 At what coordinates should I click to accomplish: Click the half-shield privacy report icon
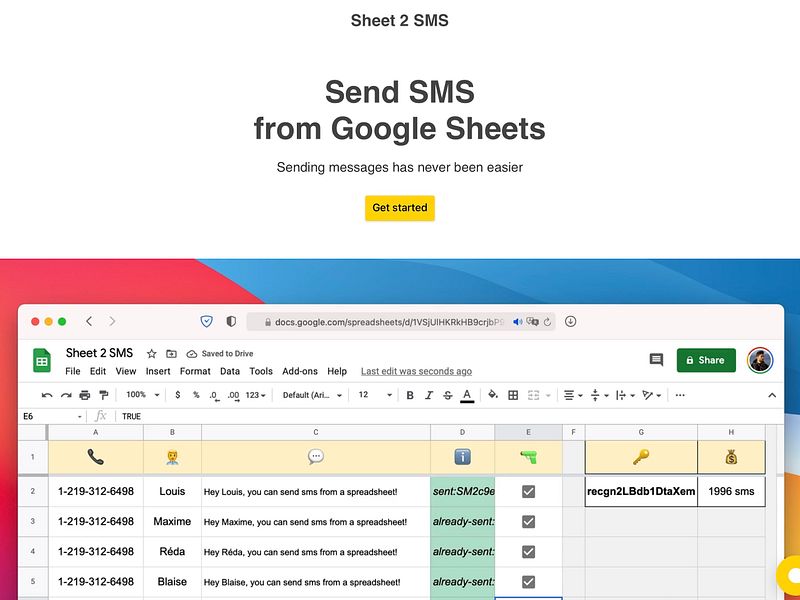(x=231, y=321)
